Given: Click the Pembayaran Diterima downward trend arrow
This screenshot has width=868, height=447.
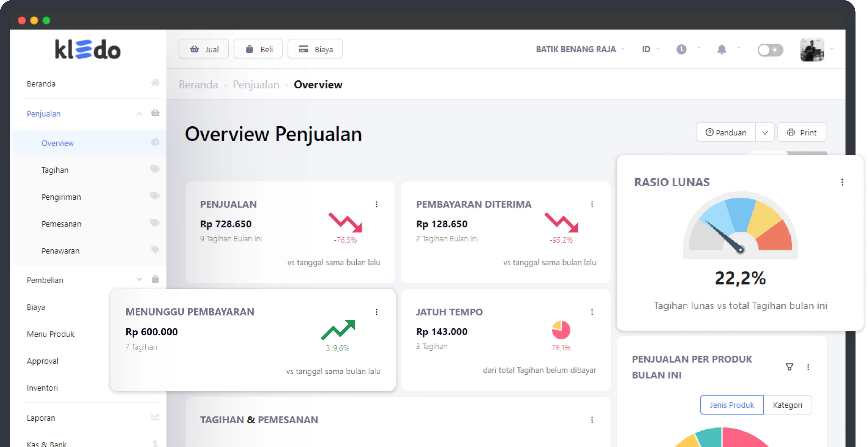Looking at the screenshot, I should coord(561,222).
